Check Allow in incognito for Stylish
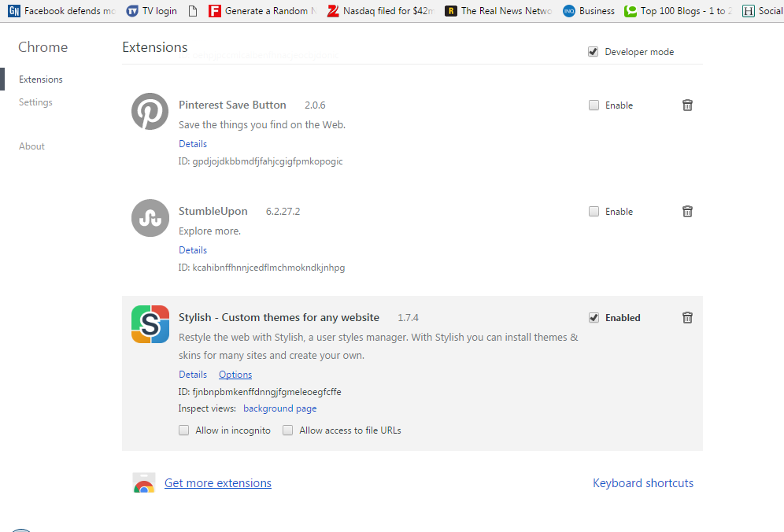Image resolution: width=784 pixels, height=532 pixels. pyautogui.click(x=184, y=430)
